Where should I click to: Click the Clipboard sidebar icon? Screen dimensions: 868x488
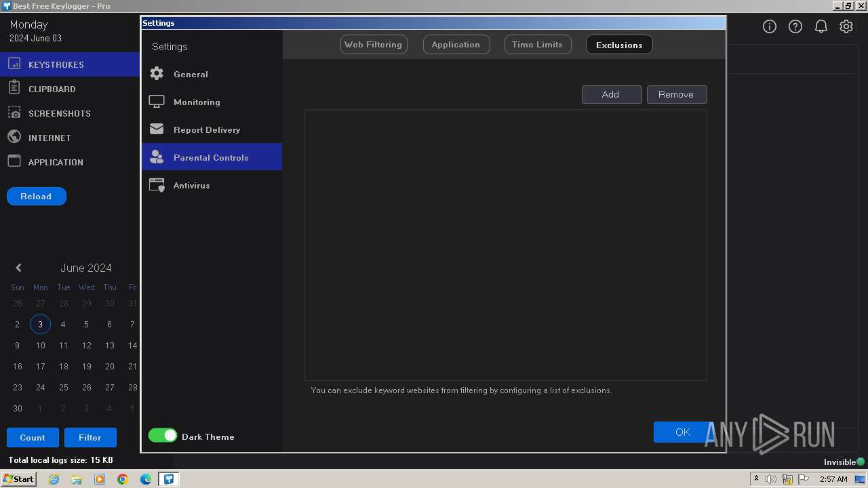[14, 88]
